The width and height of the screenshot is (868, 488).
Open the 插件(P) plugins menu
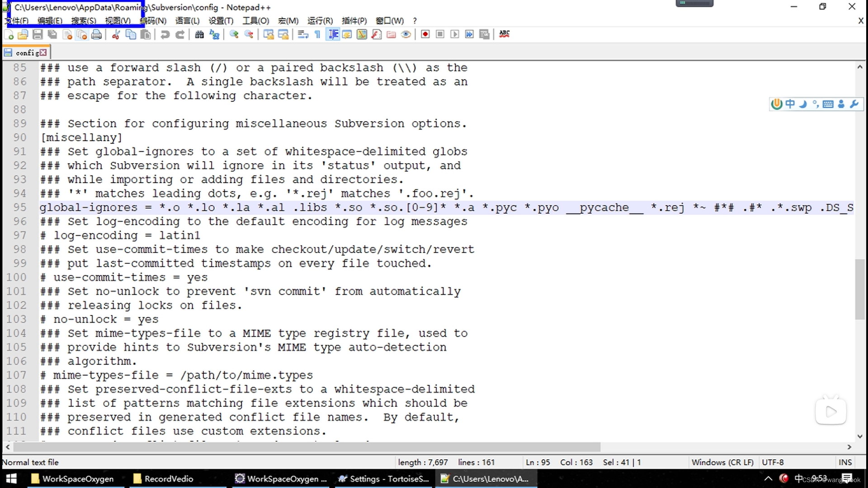354,21
